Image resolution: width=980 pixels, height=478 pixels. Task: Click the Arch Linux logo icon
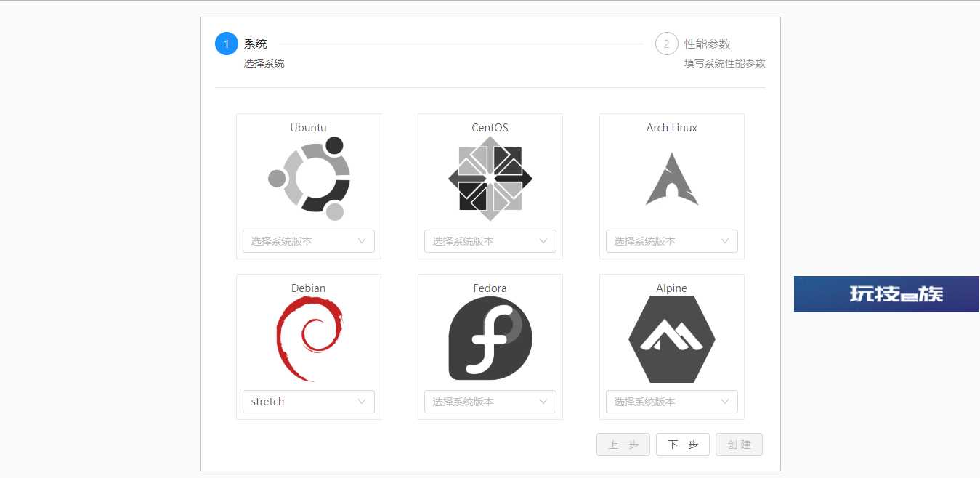(x=672, y=179)
